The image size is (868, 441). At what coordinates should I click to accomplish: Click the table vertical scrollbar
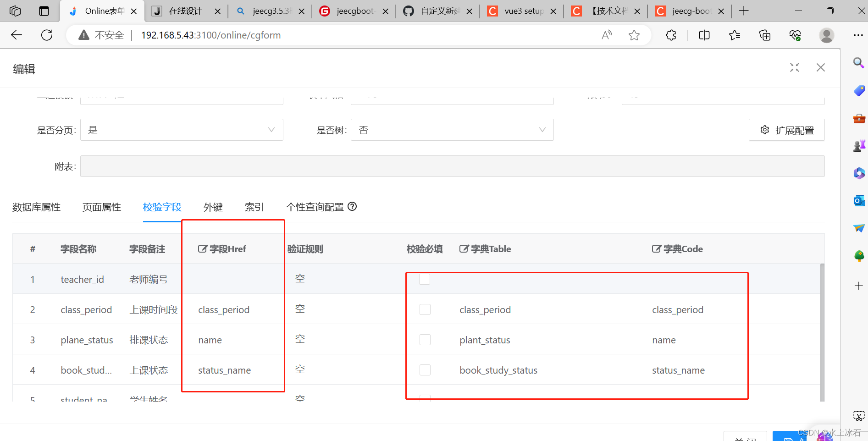tap(822, 332)
